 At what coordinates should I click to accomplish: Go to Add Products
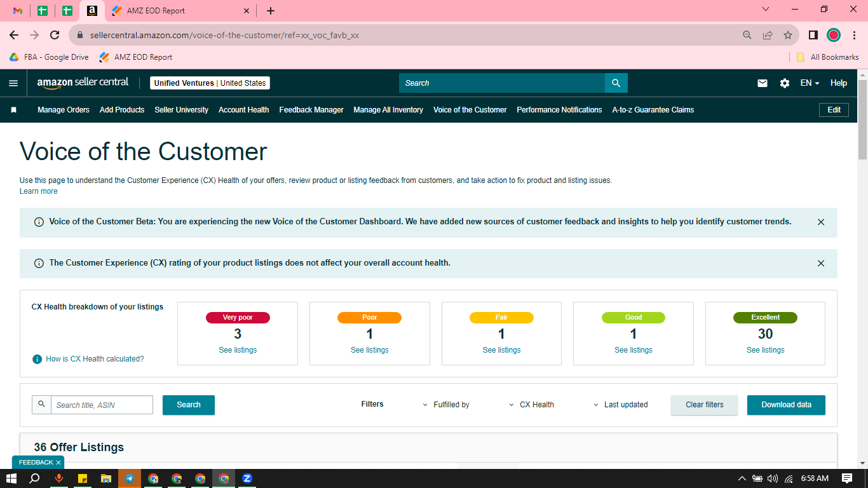pos(122,110)
